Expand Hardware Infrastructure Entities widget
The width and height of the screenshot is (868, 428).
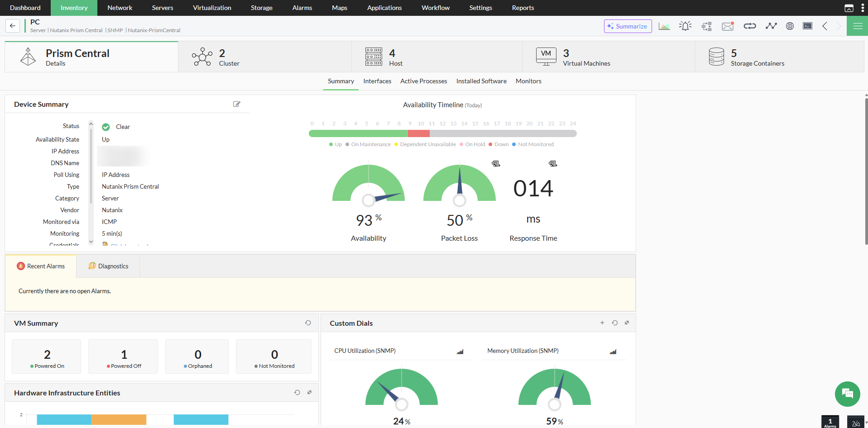pos(310,393)
